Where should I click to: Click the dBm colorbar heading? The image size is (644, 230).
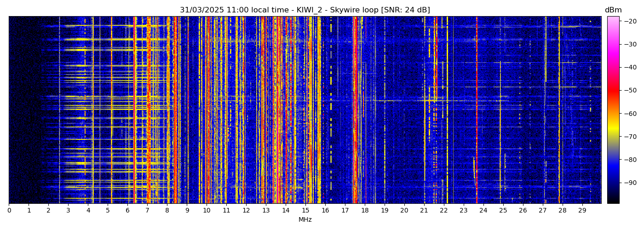(613, 10)
